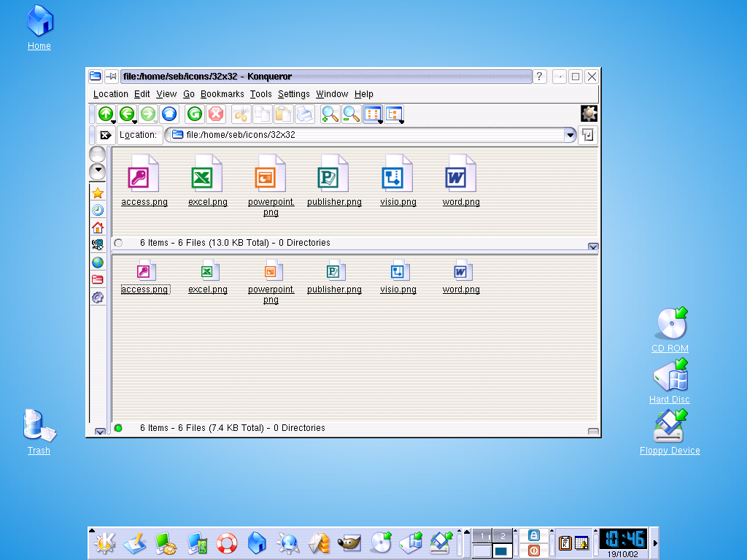Open Bookmarks menu
747x560 pixels.
pyautogui.click(x=222, y=94)
